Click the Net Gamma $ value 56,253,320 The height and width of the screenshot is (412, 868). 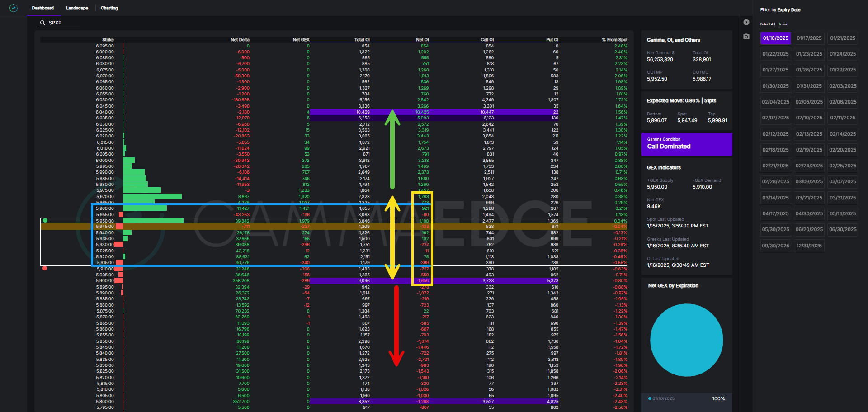(660, 60)
